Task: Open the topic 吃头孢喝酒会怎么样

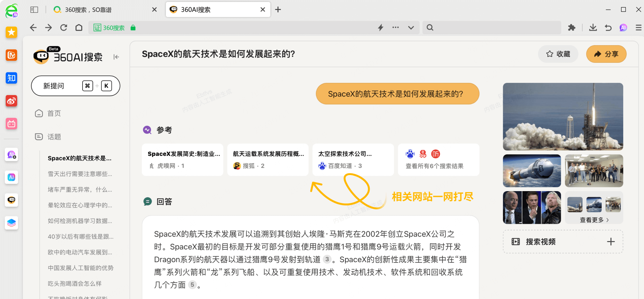Action: 75,284
